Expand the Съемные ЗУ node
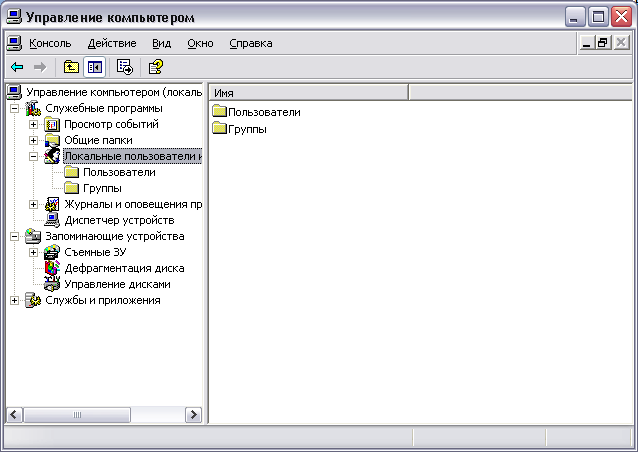This screenshot has width=638, height=452. (x=33, y=252)
